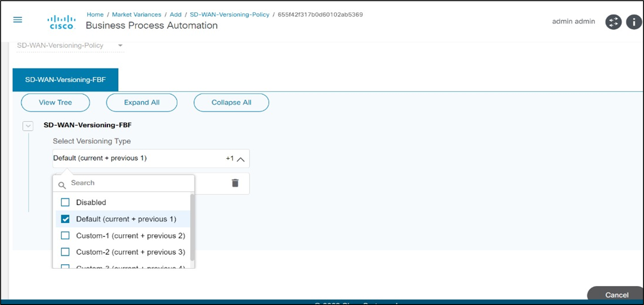Click the admin admin user label
Screen dimensions: 644x305
click(573, 21)
